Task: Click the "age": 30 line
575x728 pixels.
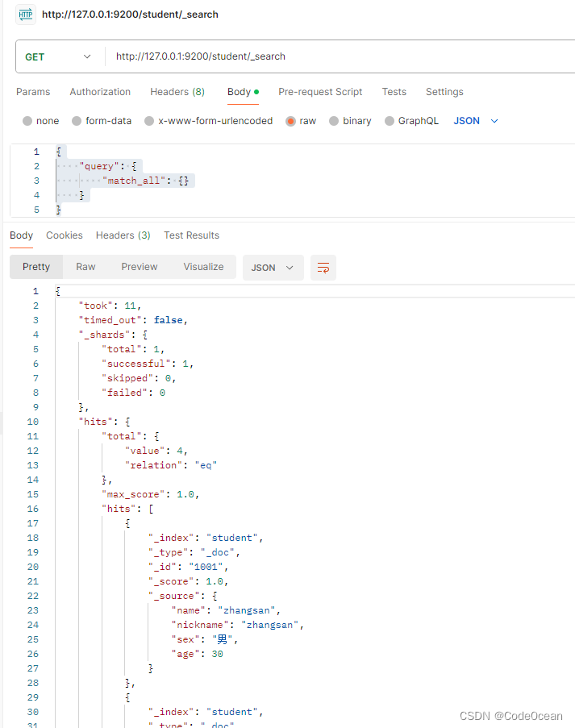Action: pos(198,654)
